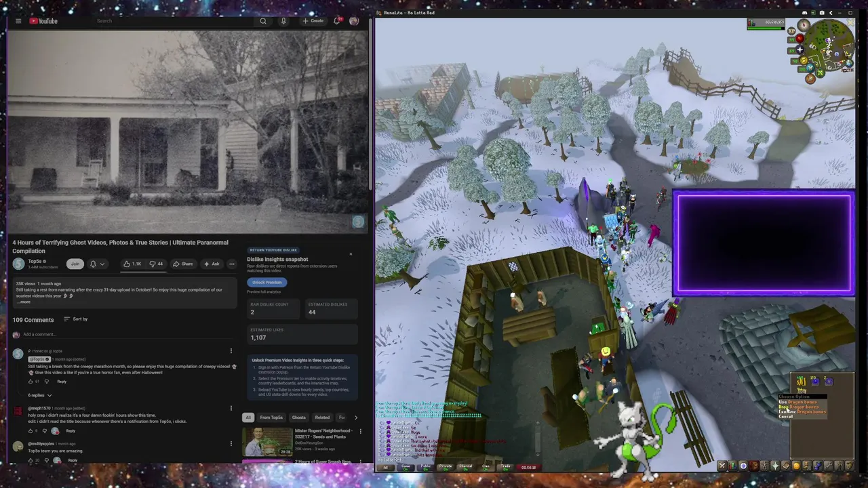This screenshot has width=868, height=488.
Task: Open the prayer star tab icon
Action: click(x=775, y=466)
